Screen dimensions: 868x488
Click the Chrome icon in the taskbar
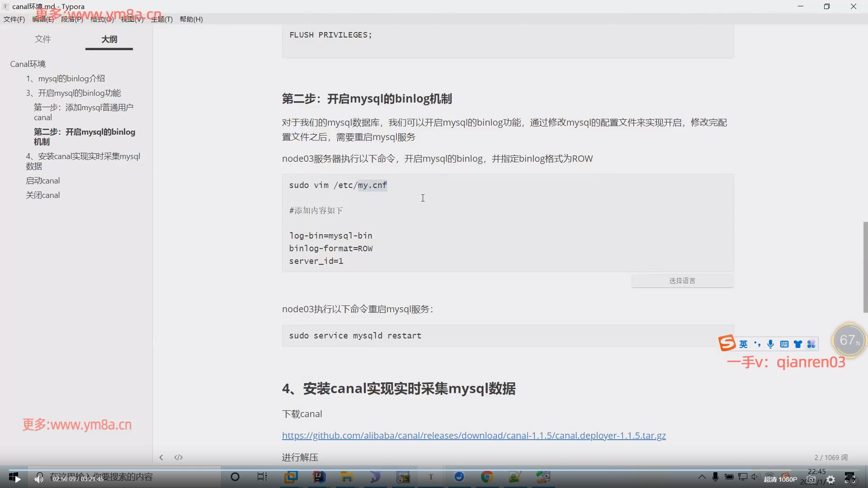tap(487, 477)
